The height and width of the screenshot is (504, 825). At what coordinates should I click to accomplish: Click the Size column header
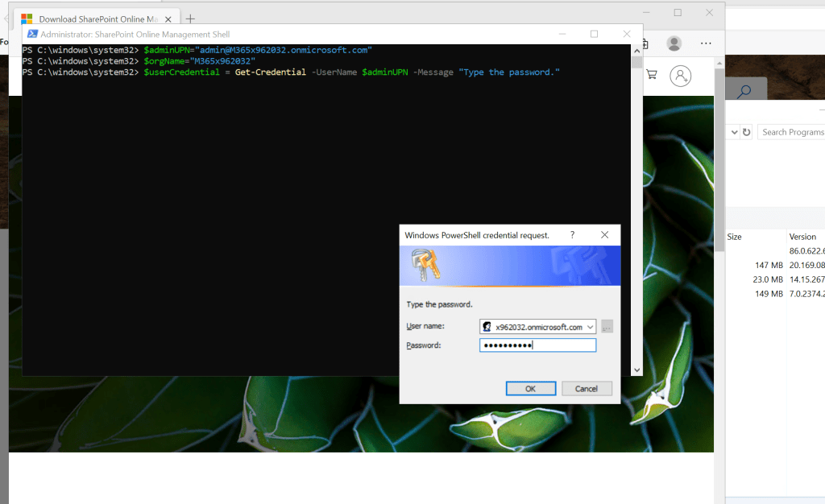(x=735, y=237)
